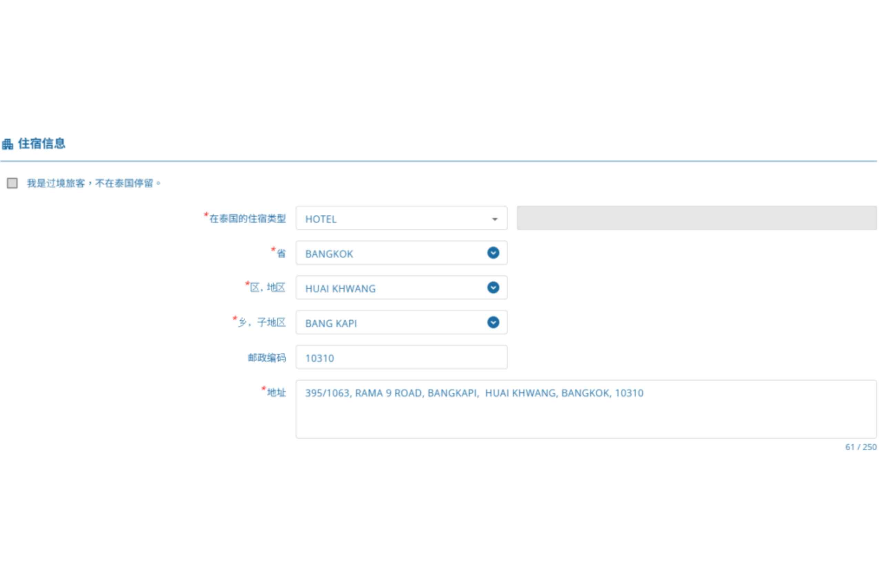This screenshot has width=882, height=588.
Task: Click inside the address text area
Action: point(586,409)
